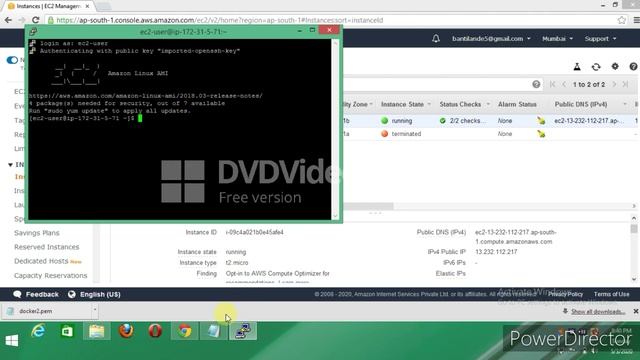Click the IPv4 Public IP 13.232.112.217
640x360 pixels.
pyautogui.click(x=496, y=252)
